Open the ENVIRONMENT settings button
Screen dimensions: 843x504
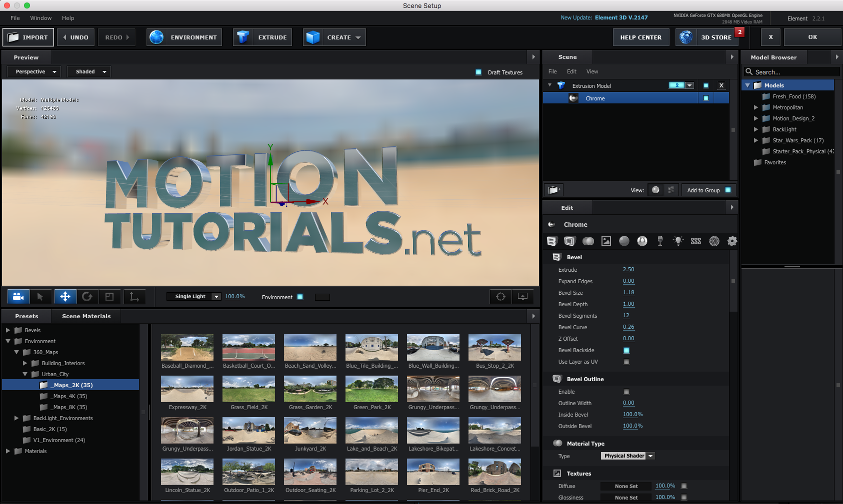click(x=184, y=37)
